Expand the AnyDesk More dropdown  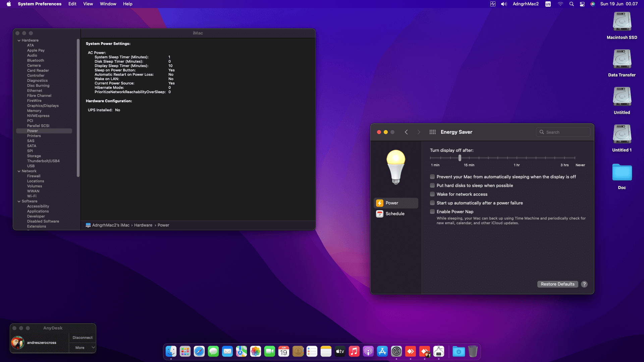coord(83,348)
